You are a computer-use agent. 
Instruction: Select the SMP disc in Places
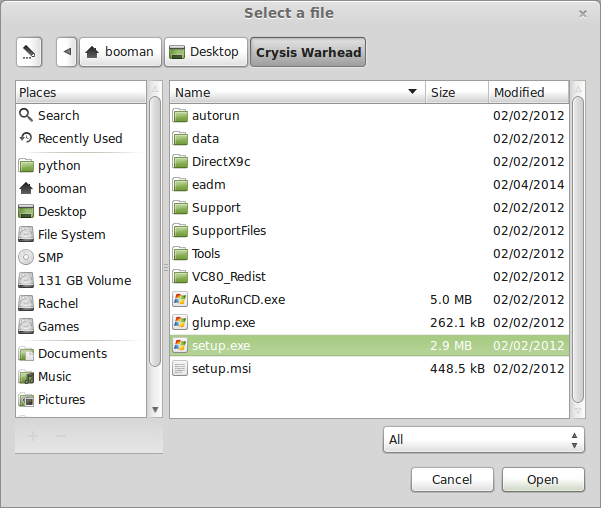click(x=81, y=258)
